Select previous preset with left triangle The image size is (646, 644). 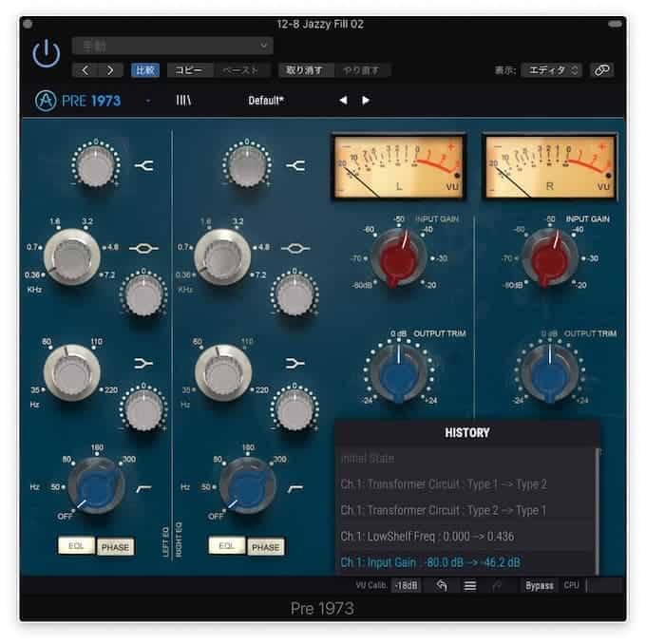pyautogui.click(x=343, y=100)
